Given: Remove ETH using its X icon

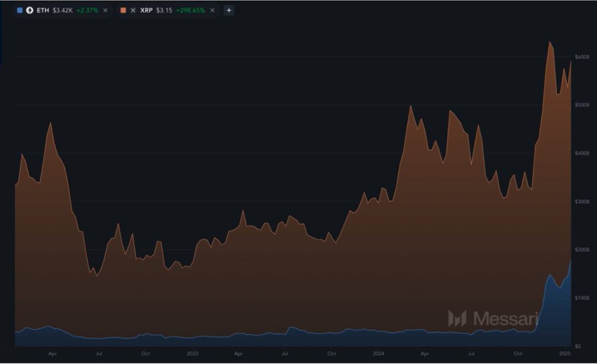Looking at the screenshot, I should [x=105, y=10].
